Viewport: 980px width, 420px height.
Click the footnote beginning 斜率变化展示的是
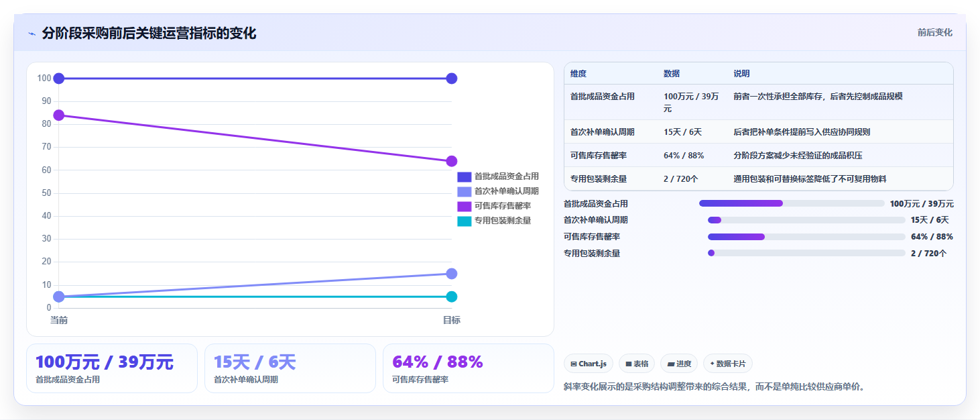[x=715, y=386]
